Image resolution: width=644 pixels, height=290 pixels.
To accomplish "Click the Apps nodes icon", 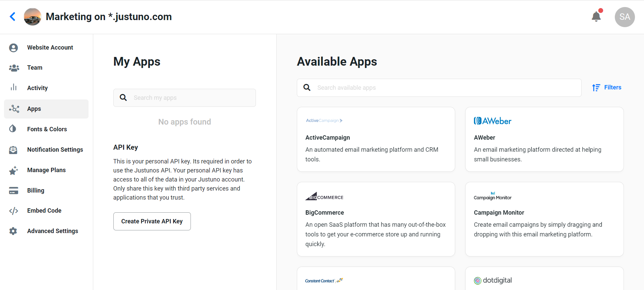I will pyautogui.click(x=14, y=109).
